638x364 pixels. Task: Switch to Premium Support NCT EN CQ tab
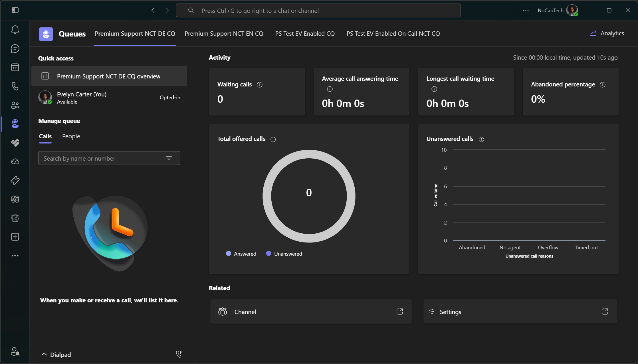click(x=224, y=34)
